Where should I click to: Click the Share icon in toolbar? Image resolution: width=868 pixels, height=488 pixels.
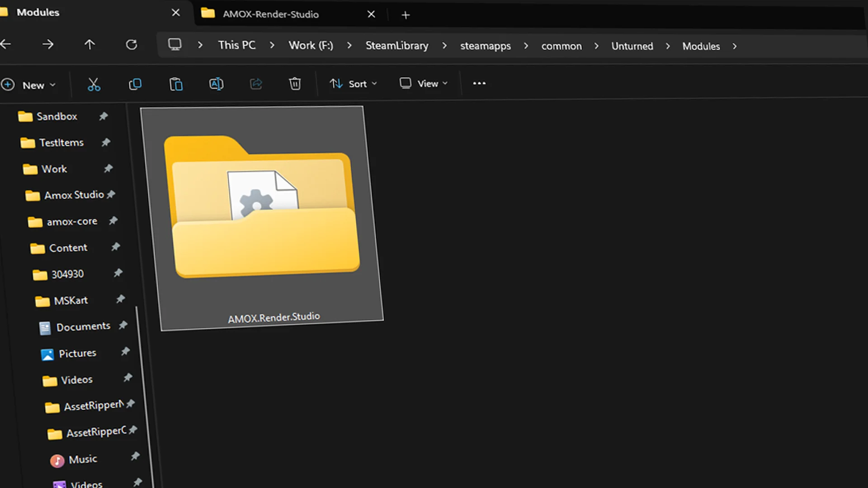coord(256,84)
